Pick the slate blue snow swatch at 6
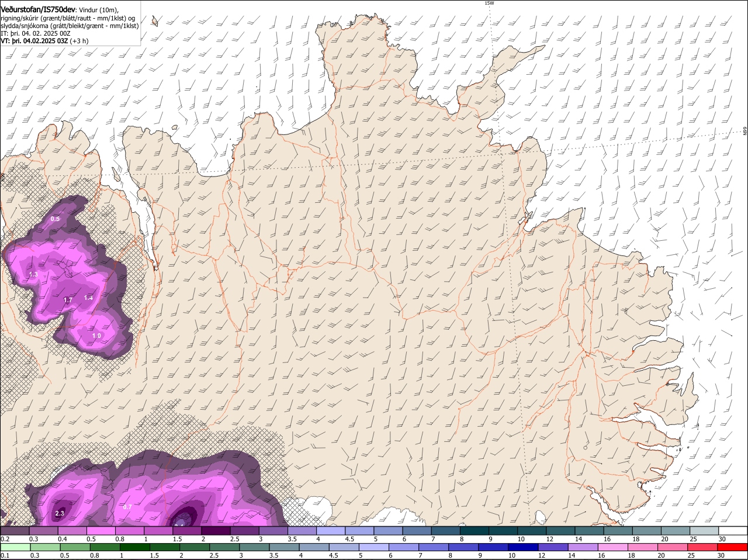Screen dimensions: 748x560 [418, 531]
